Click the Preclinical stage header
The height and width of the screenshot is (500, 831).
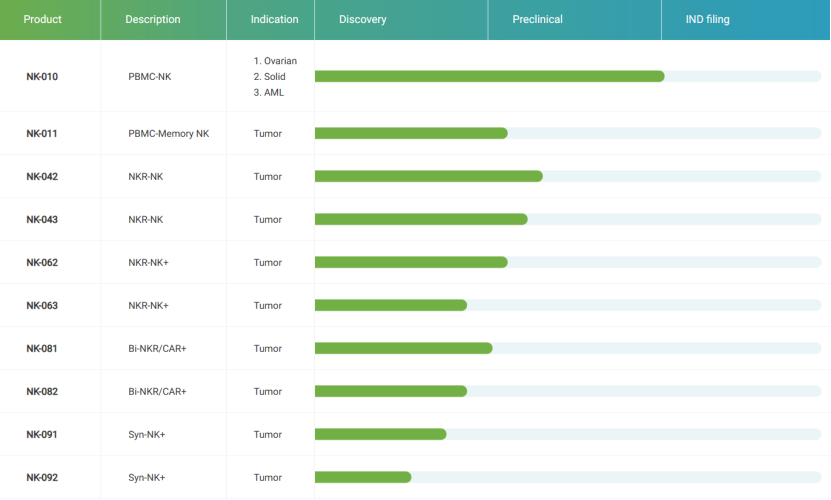point(537,19)
